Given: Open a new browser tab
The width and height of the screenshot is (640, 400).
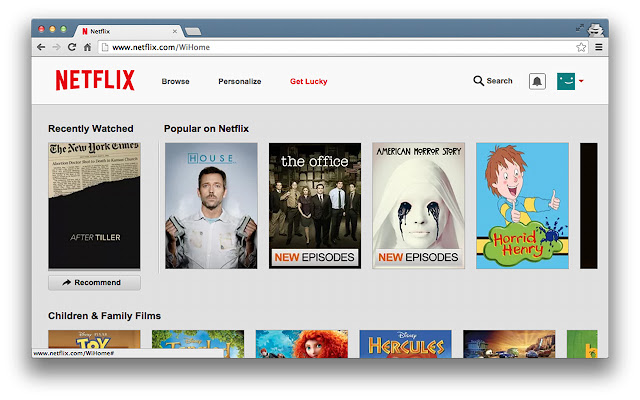Looking at the screenshot, I should click(x=193, y=31).
